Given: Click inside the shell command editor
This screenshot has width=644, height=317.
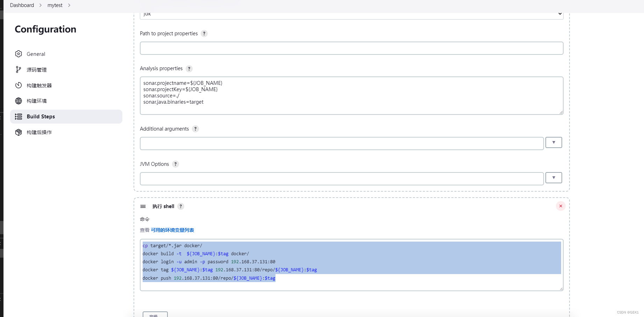Looking at the screenshot, I should click(351, 265).
